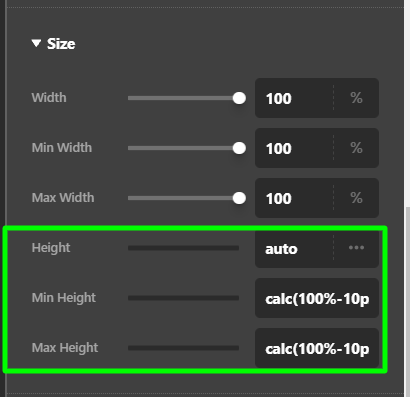This screenshot has height=397, width=410.
Task: Click the Size section heading
Action: 61,44
